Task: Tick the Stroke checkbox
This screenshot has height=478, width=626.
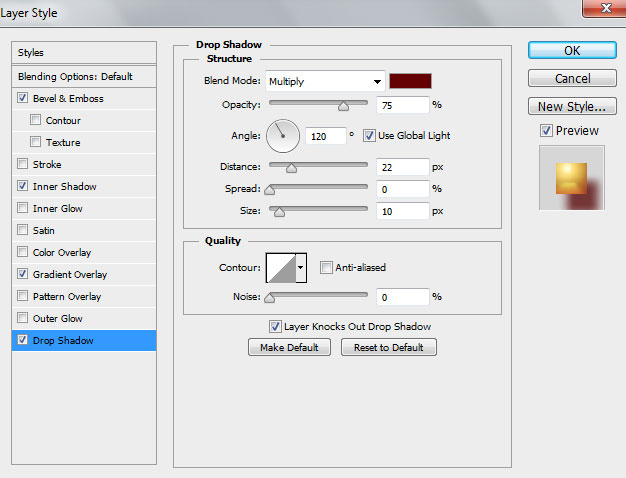Action: pyautogui.click(x=22, y=164)
